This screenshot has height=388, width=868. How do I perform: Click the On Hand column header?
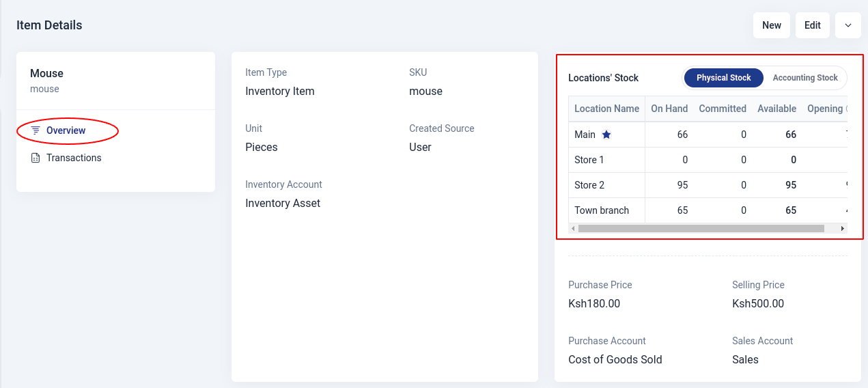(669, 109)
